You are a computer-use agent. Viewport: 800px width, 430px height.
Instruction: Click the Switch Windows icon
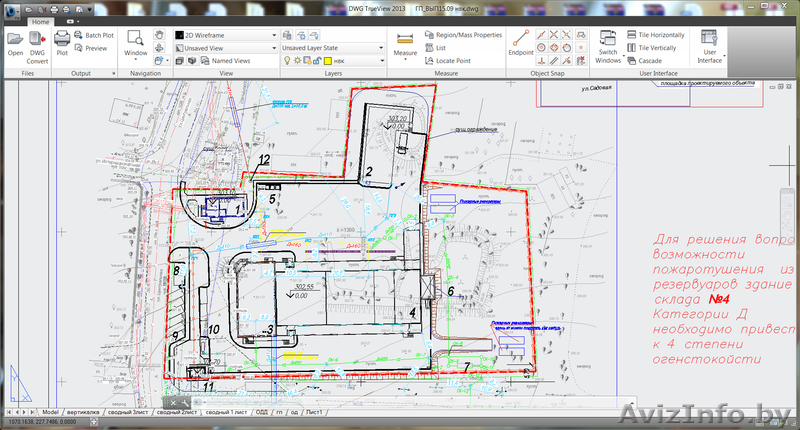[607, 44]
